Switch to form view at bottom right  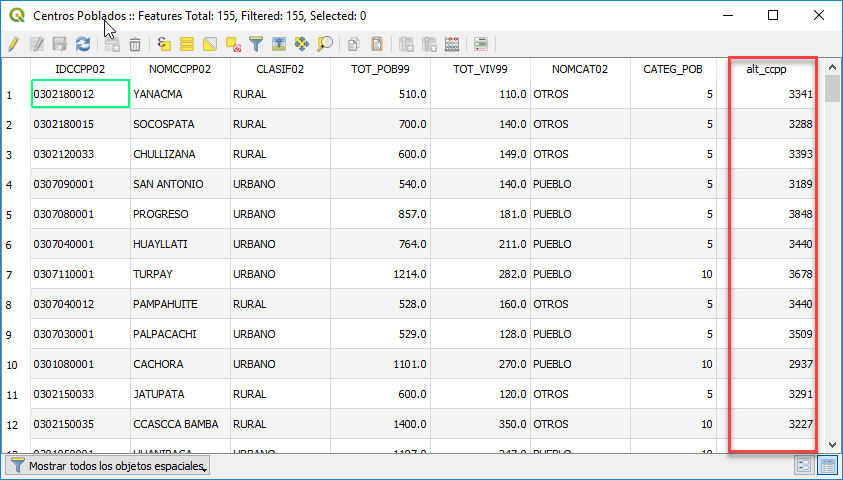(x=804, y=465)
